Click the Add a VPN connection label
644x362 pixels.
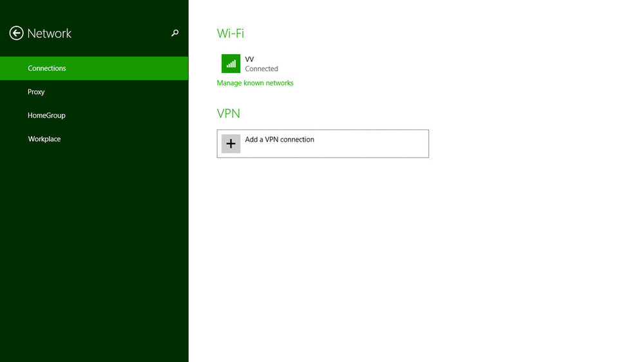279,139
